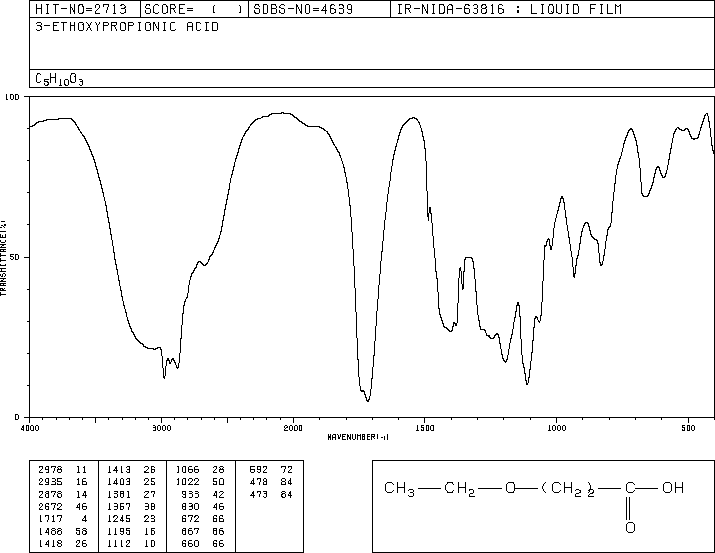Select peak value 1418 in table
This screenshot has height=553, width=715.
tap(50, 543)
